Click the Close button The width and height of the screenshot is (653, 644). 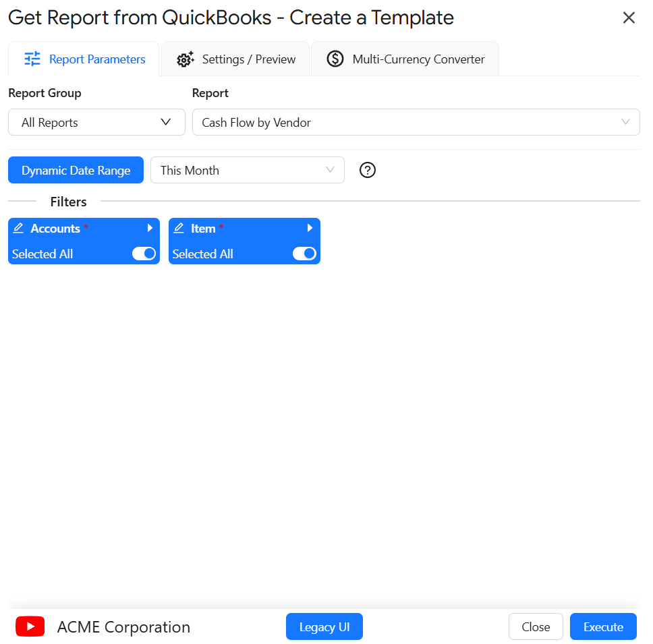tap(536, 626)
